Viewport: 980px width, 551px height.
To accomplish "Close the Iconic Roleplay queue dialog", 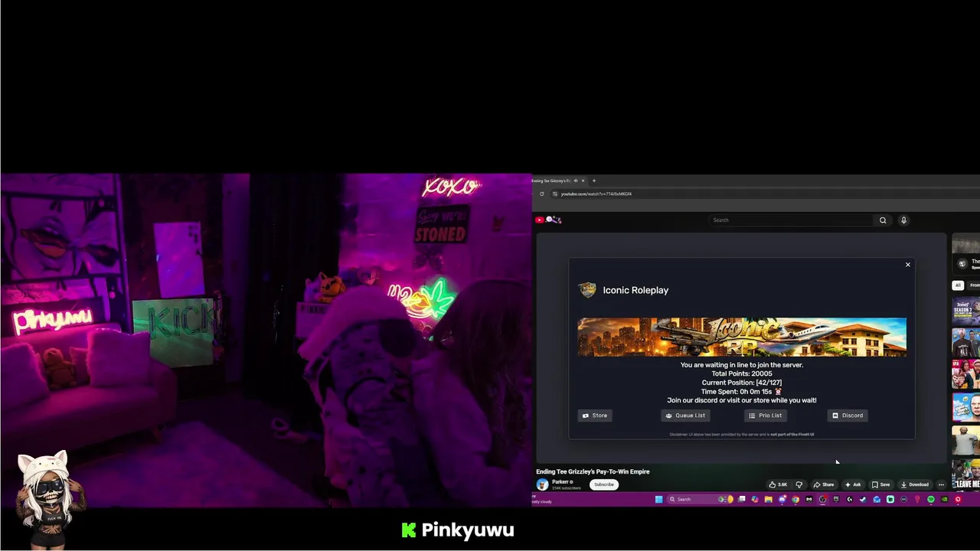I will point(908,265).
